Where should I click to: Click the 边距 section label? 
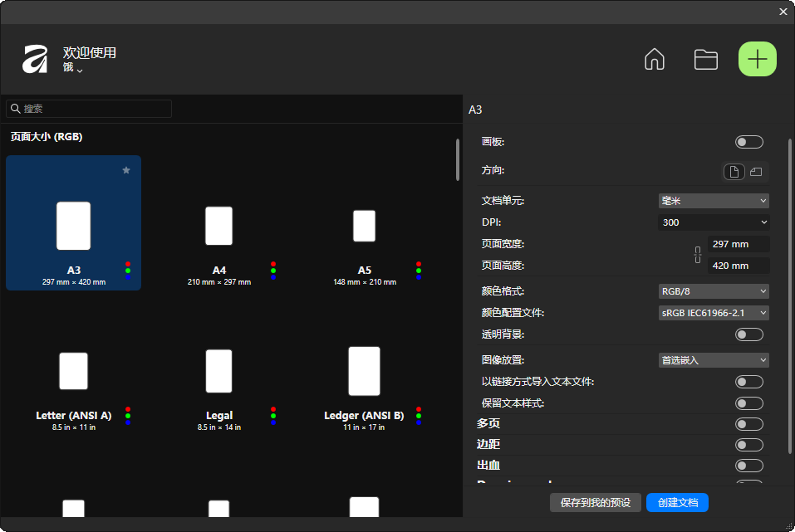coord(488,444)
